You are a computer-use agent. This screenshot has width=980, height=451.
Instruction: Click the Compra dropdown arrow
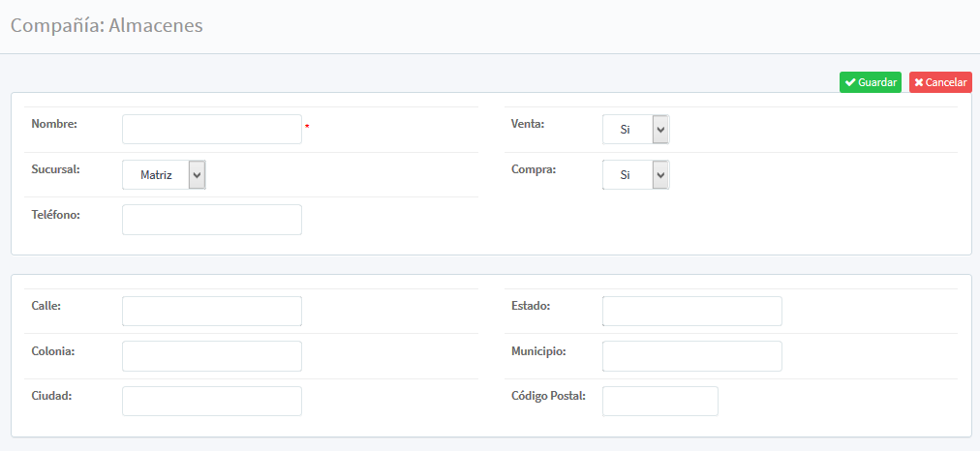[660, 175]
